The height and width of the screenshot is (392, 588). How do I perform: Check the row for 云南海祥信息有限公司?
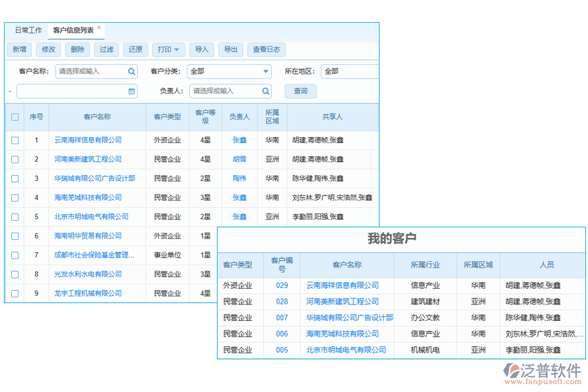14,140
